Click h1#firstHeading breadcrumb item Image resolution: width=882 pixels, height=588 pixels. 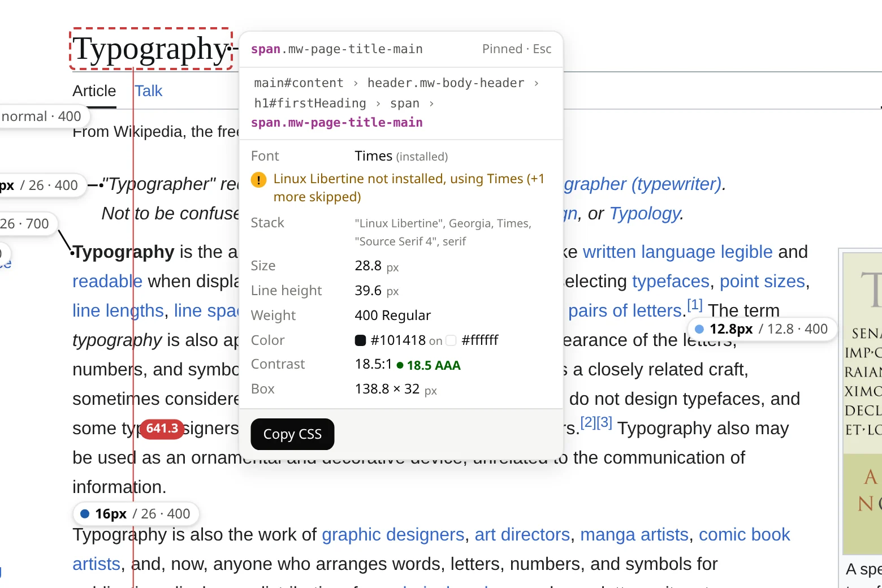(310, 103)
